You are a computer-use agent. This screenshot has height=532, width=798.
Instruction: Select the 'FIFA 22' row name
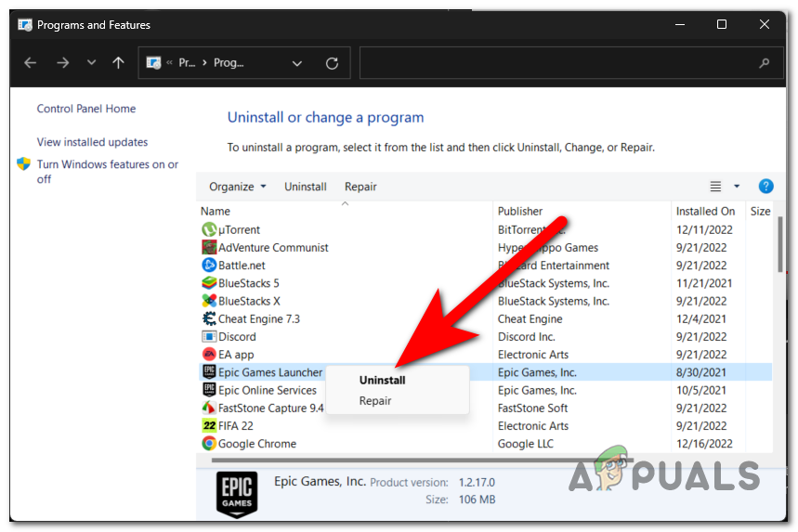(x=236, y=426)
